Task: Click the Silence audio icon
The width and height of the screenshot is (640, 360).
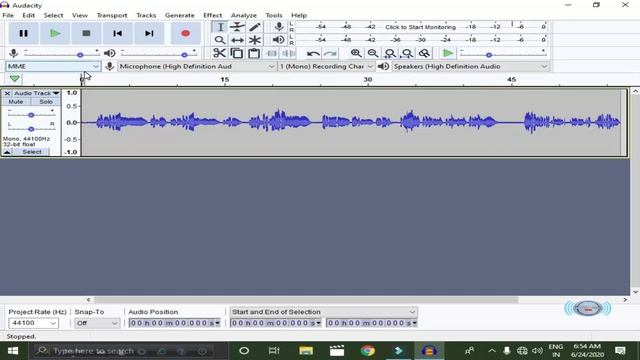Action: pos(289,53)
